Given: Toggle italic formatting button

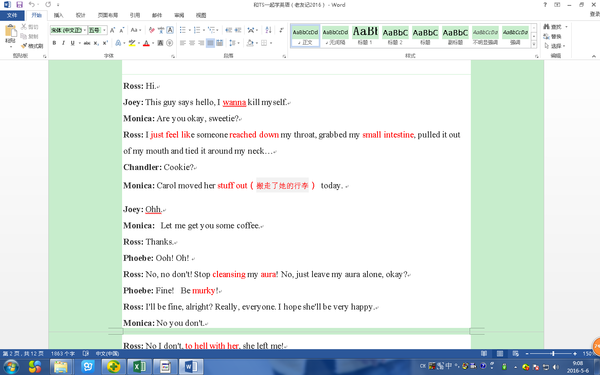Looking at the screenshot, I should tap(63, 43).
